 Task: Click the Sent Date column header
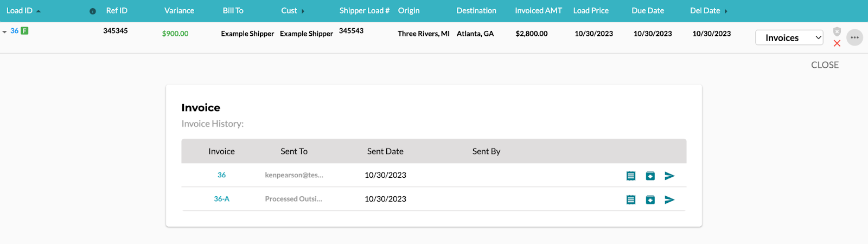[x=385, y=151]
